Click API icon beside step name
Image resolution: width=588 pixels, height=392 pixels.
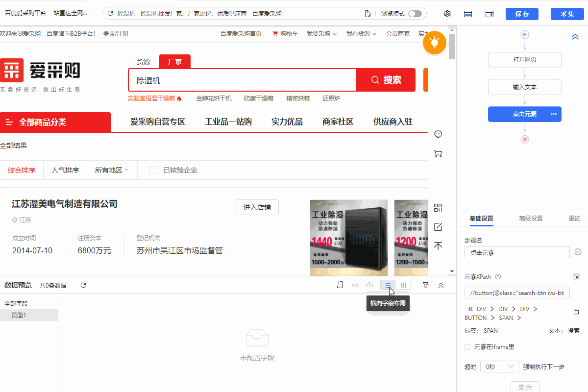[578, 252]
